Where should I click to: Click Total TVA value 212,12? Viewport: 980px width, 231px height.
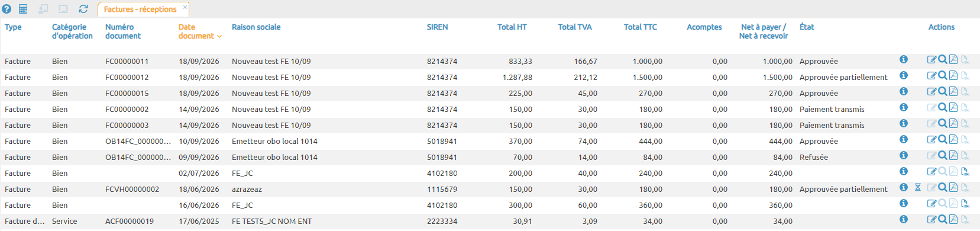coord(586,78)
